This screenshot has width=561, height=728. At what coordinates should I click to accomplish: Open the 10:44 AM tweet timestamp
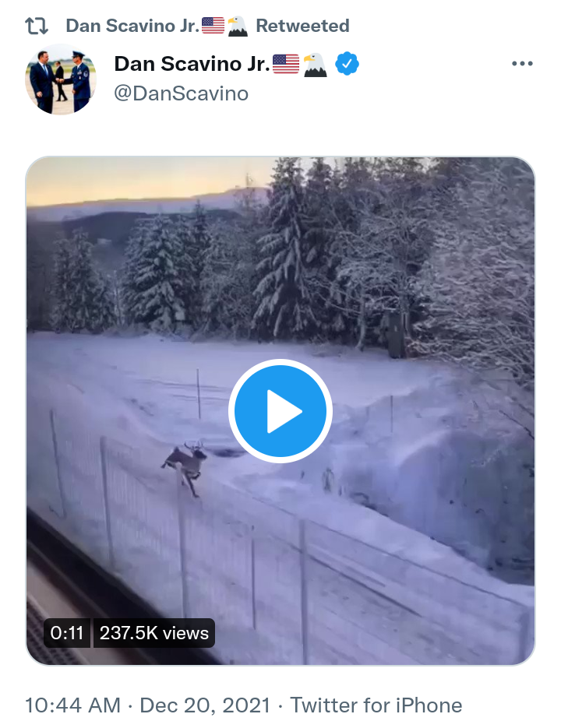(x=72, y=705)
